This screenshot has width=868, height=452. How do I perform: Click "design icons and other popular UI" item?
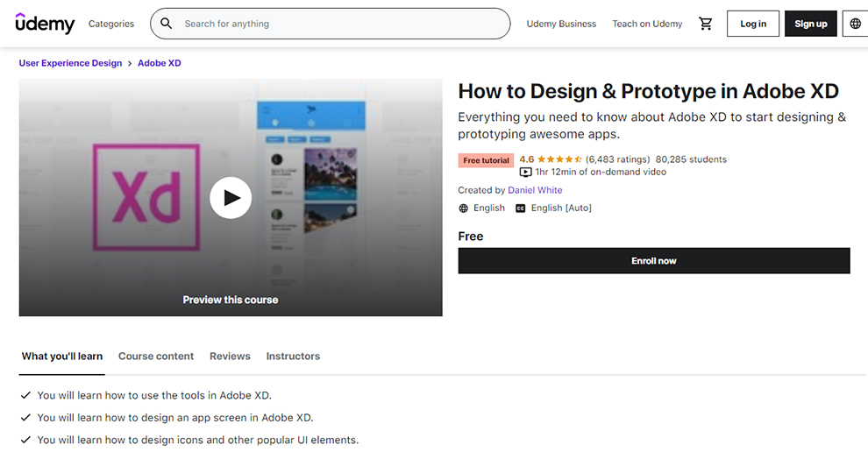click(x=197, y=440)
